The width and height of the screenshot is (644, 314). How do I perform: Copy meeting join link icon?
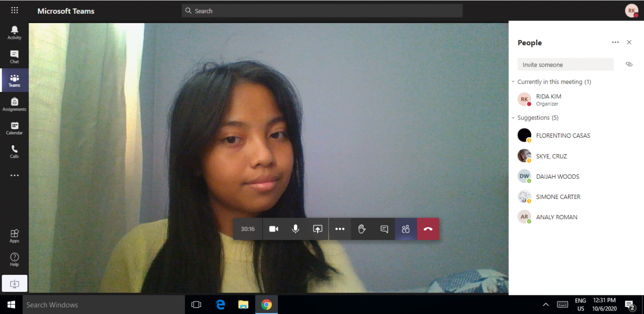click(629, 64)
